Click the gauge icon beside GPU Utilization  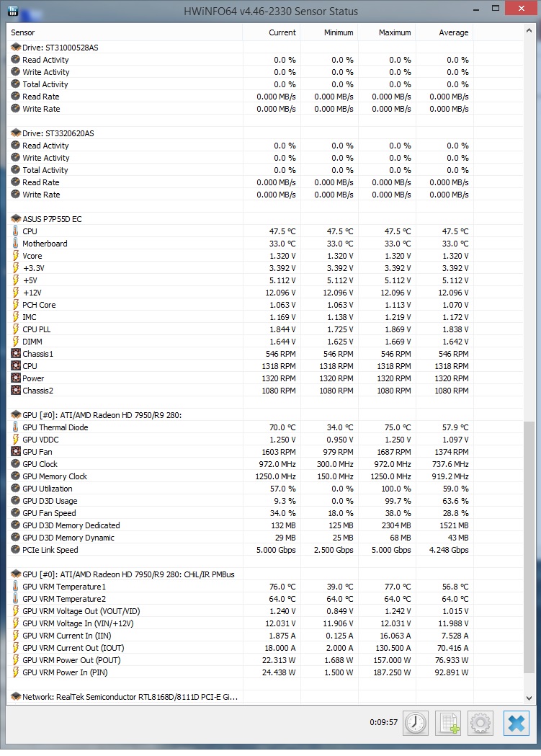point(15,489)
